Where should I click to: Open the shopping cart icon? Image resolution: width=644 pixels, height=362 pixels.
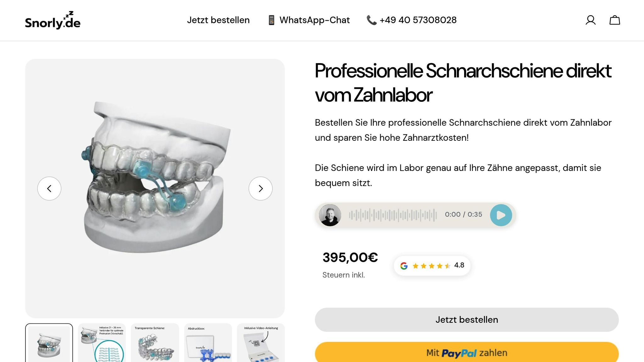click(614, 20)
